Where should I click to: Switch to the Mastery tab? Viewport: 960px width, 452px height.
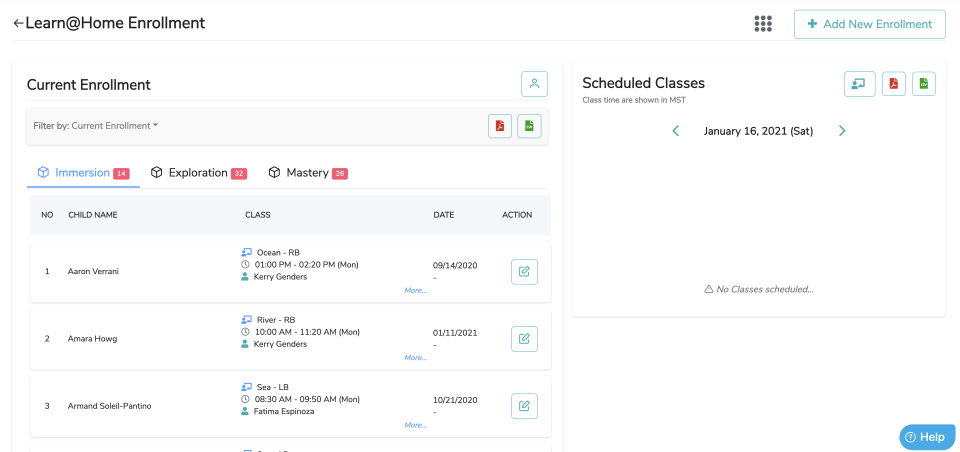(307, 173)
